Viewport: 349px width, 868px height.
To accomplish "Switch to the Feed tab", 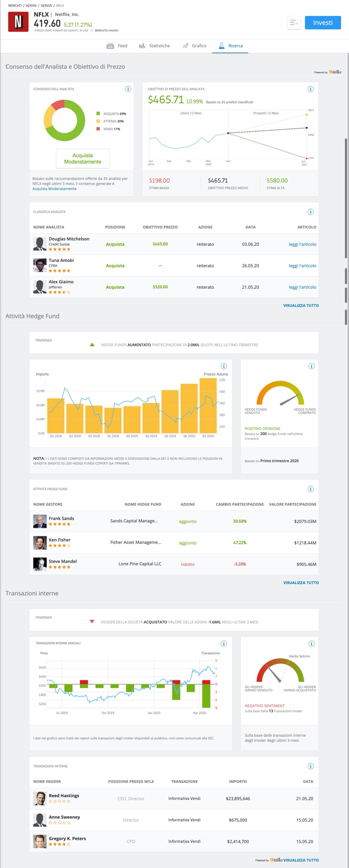I will [x=117, y=46].
